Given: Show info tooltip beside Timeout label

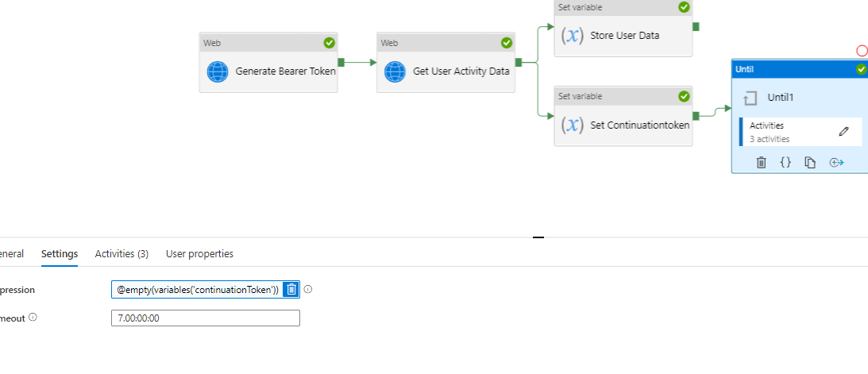Looking at the screenshot, I should pyautogui.click(x=33, y=317).
